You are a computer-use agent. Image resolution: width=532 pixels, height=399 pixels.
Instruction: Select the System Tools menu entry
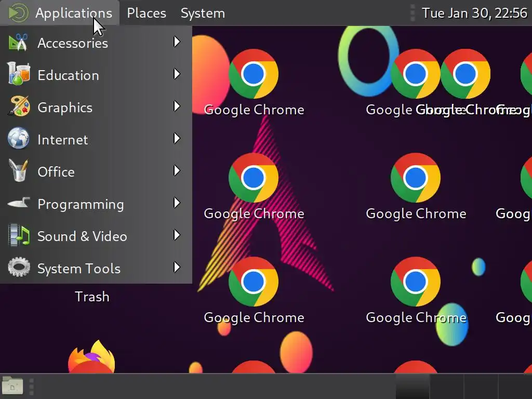point(96,268)
